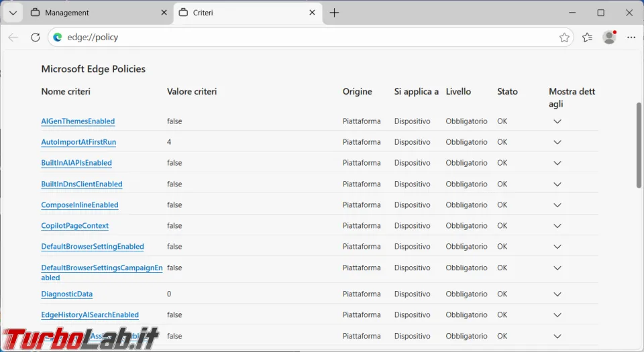Open the DefaultBrowserSettingEnabled policy link
The width and height of the screenshot is (644, 352).
coord(93,247)
